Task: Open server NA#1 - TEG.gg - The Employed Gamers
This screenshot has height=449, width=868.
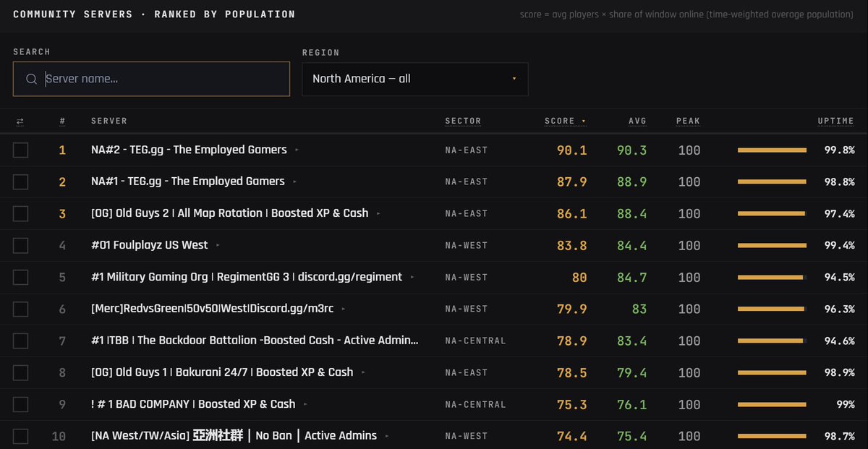Action: [x=188, y=181]
